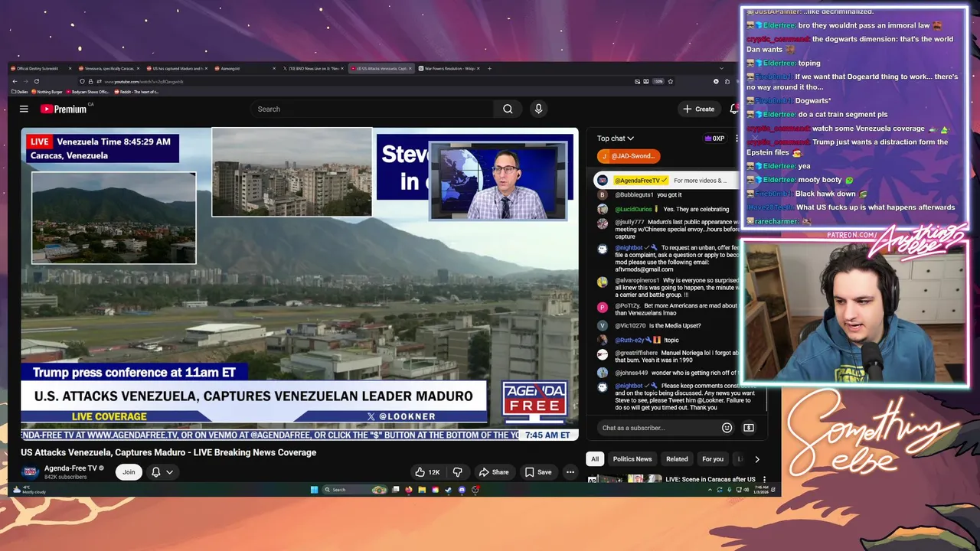Click the live video player
The image size is (980, 551).
[x=299, y=284]
